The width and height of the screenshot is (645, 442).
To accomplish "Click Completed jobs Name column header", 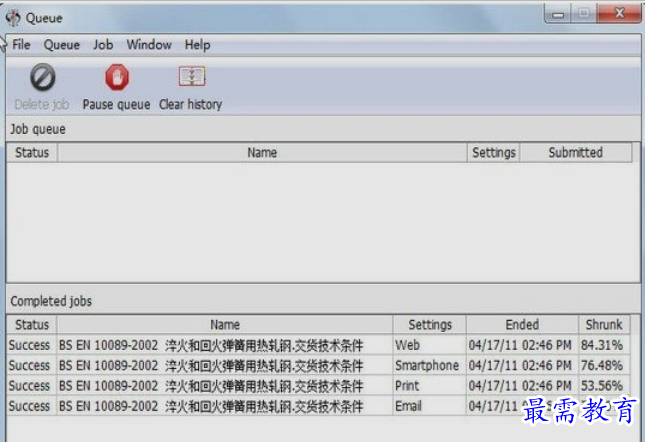I will (225, 324).
